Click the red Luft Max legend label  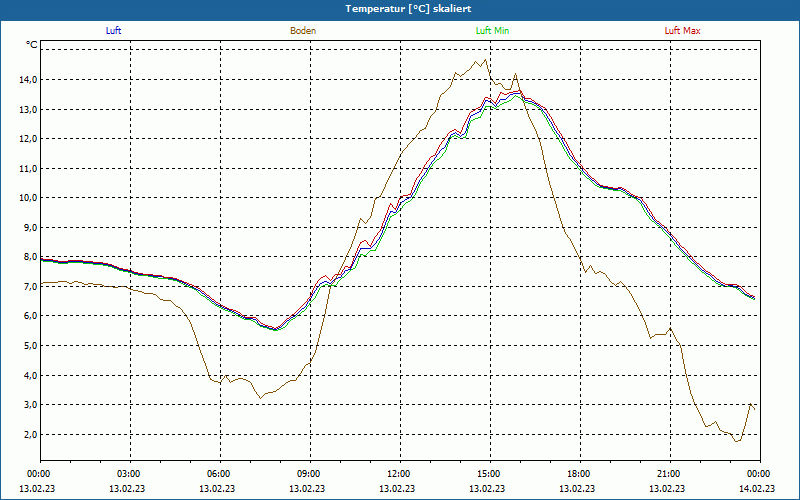click(682, 31)
